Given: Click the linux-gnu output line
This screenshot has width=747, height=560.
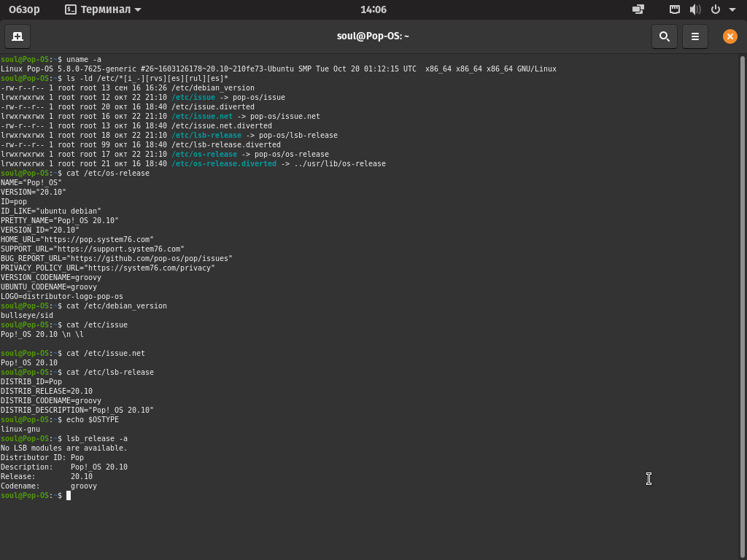Looking at the screenshot, I should (x=20, y=429).
